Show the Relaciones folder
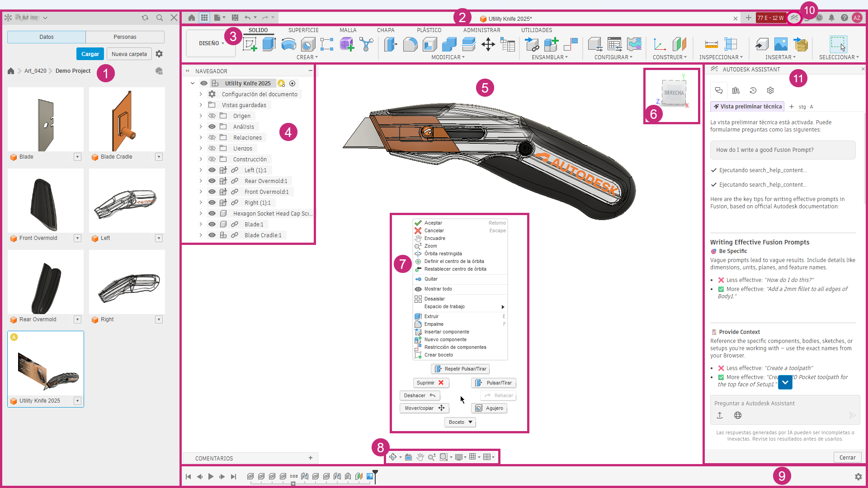The width and height of the screenshot is (868, 488). tap(212, 137)
